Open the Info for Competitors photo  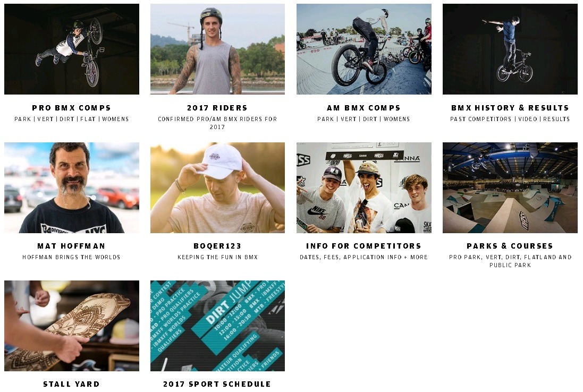click(364, 188)
